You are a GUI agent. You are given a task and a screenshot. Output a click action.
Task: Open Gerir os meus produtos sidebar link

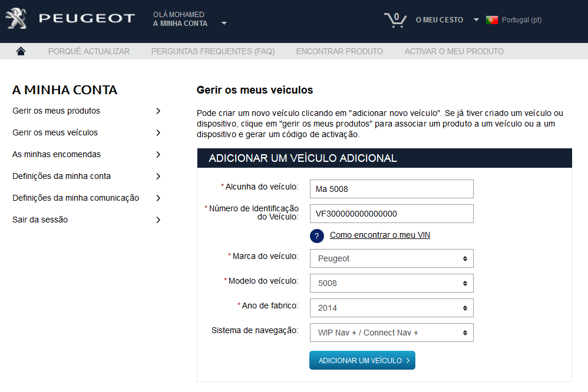tap(56, 111)
